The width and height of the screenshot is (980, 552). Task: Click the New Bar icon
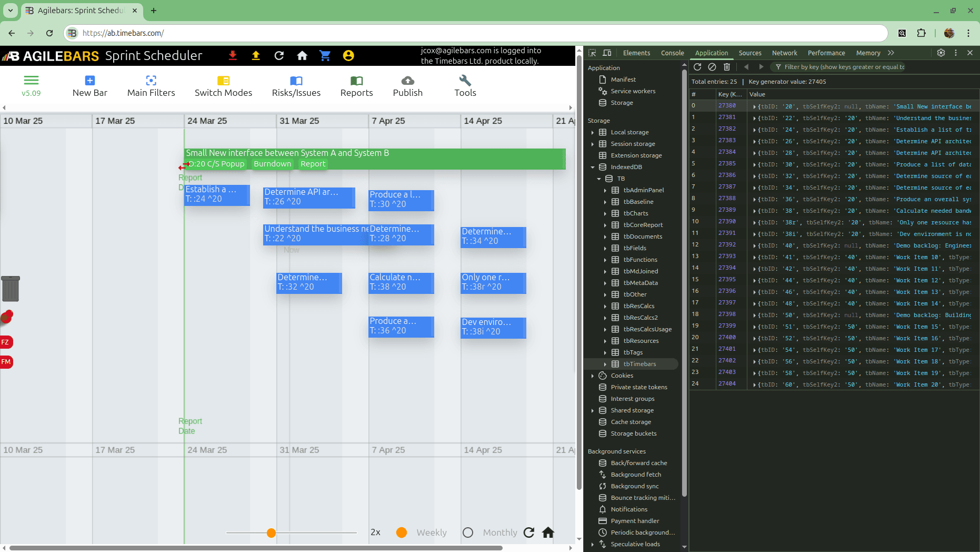tap(90, 80)
